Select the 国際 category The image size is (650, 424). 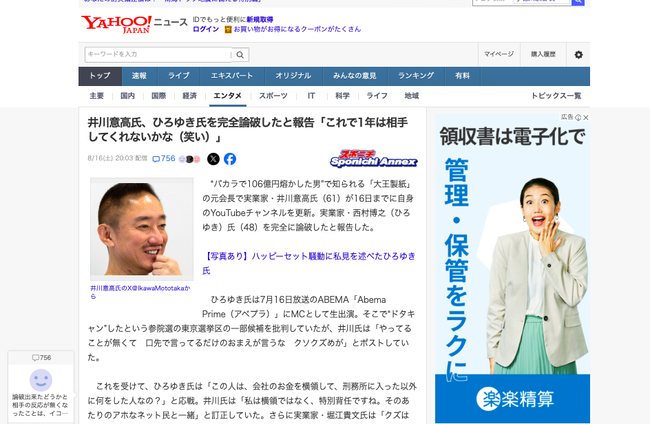tap(159, 96)
